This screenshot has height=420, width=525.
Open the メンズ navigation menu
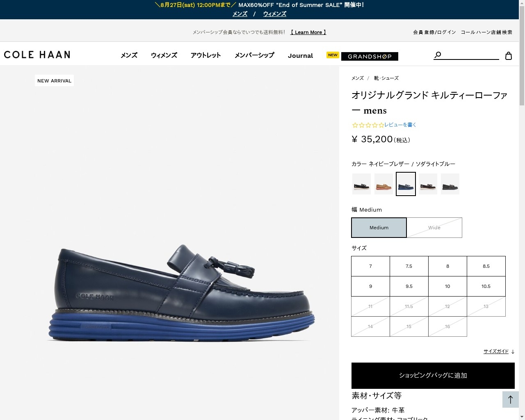pos(129,55)
